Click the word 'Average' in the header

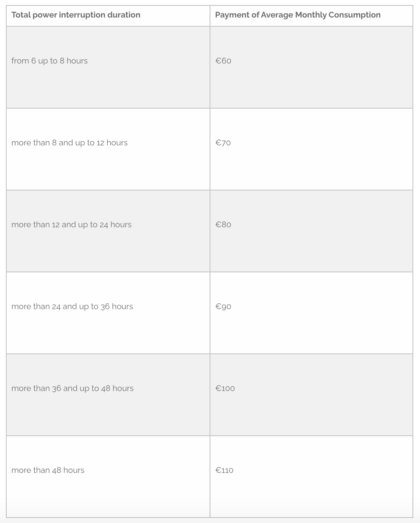pyautogui.click(x=277, y=15)
